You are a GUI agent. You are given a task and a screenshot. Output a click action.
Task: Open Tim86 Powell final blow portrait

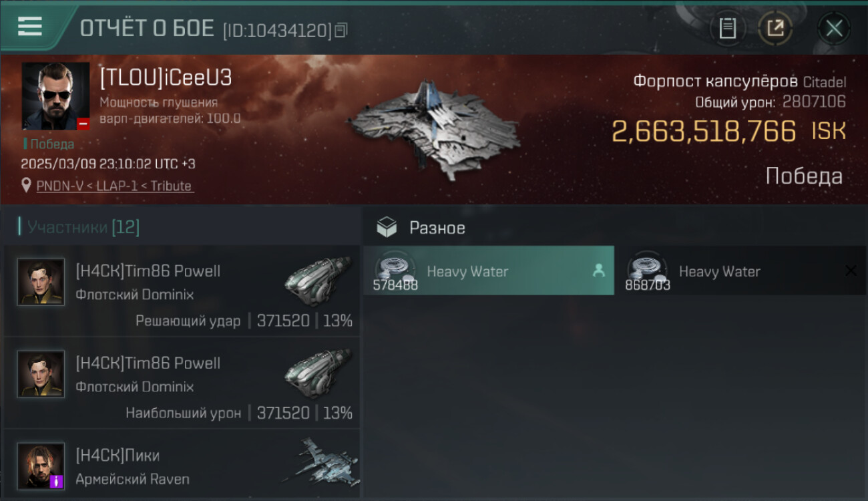[41, 282]
